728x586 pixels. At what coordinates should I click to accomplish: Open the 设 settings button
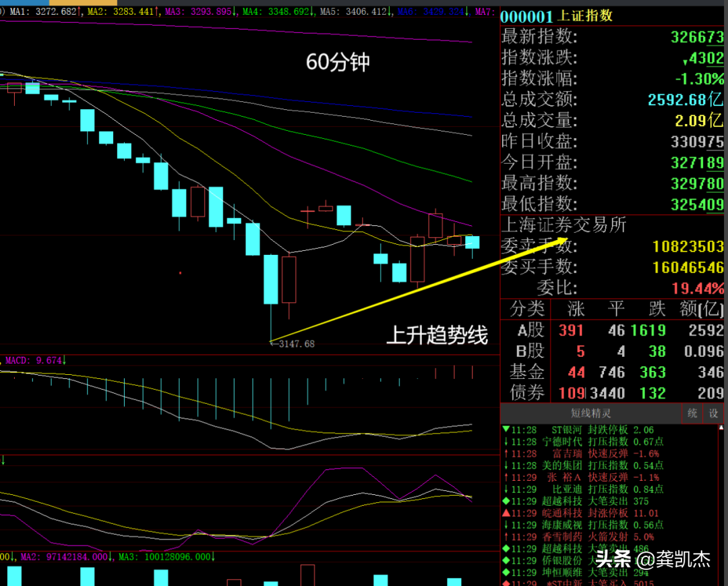tap(714, 413)
